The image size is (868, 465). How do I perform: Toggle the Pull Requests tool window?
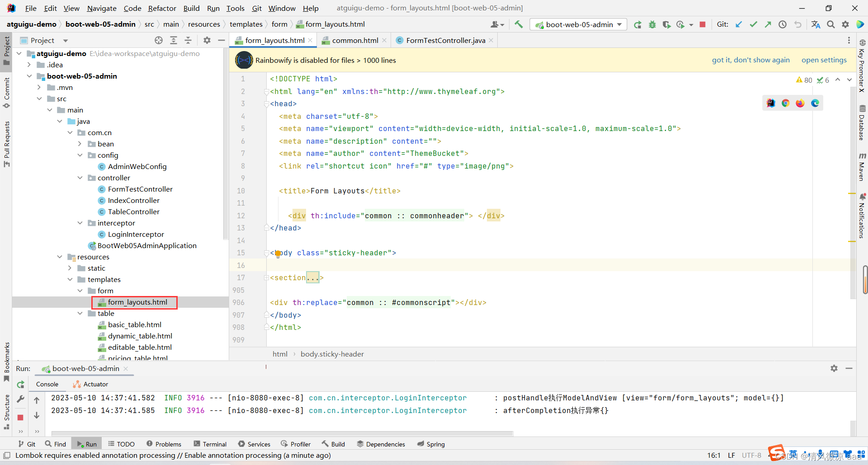point(6,144)
